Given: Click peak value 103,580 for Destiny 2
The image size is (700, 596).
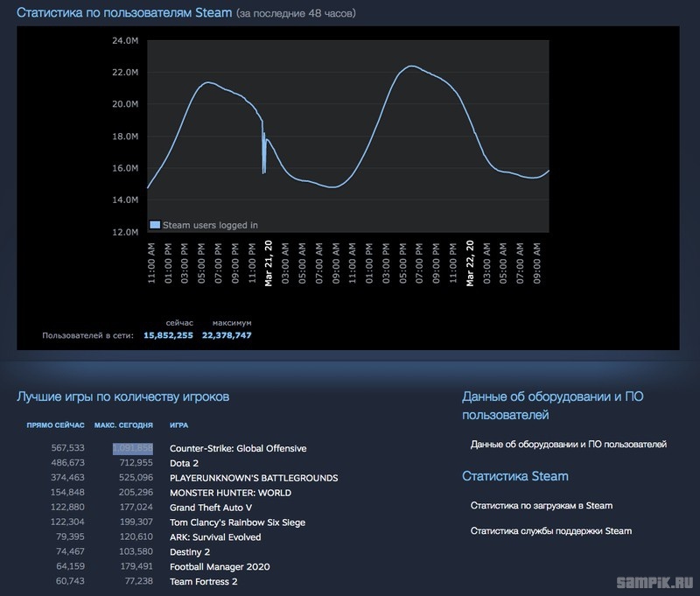Looking at the screenshot, I should (136, 550).
